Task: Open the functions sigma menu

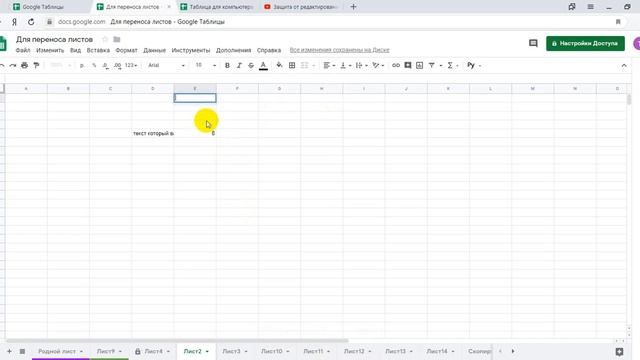Action: coord(452,65)
